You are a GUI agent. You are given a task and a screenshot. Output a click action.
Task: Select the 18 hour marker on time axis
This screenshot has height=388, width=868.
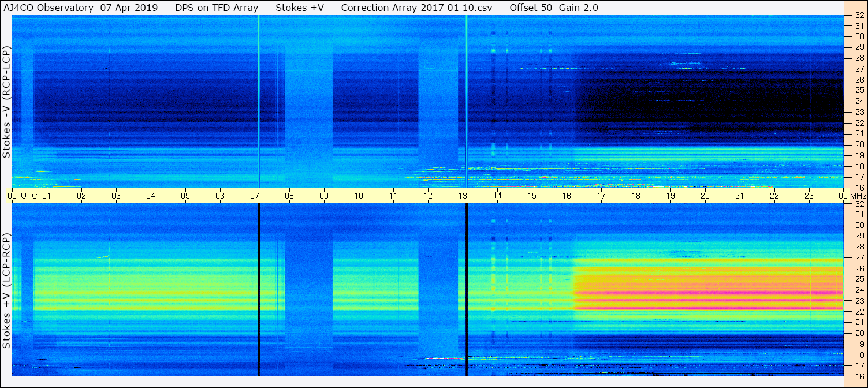point(636,196)
